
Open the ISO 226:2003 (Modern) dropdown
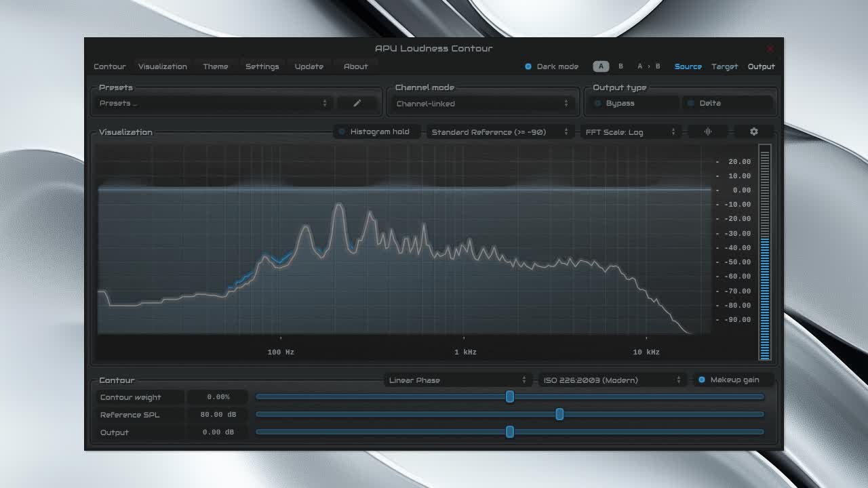coord(612,380)
